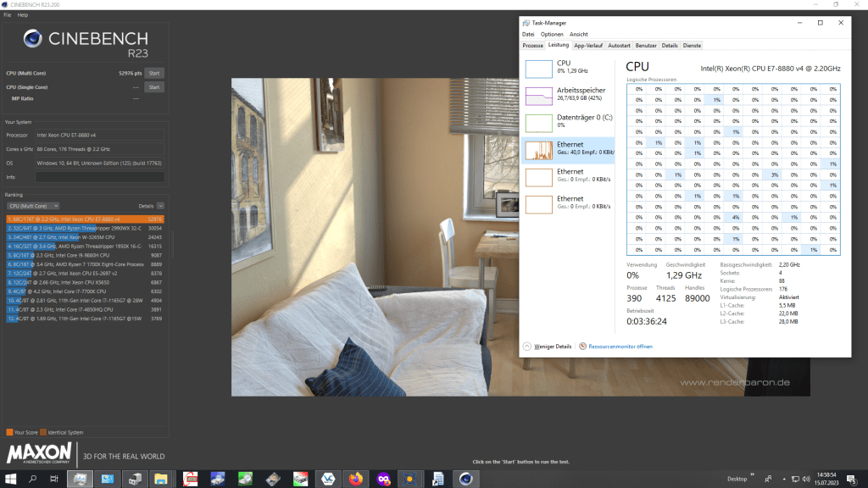This screenshot has width=868, height=488.
Task: Open the Autostart tab
Action: pos(619,46)
